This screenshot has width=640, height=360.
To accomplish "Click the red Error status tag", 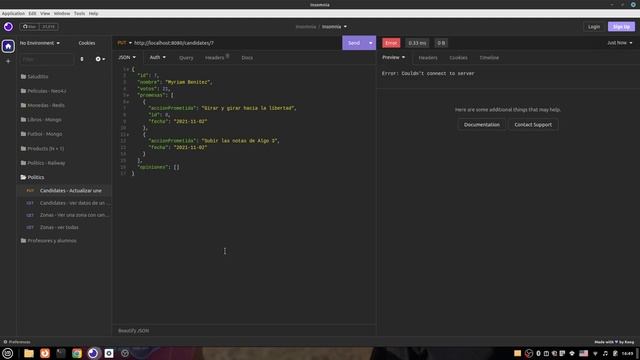I will 391,43.
